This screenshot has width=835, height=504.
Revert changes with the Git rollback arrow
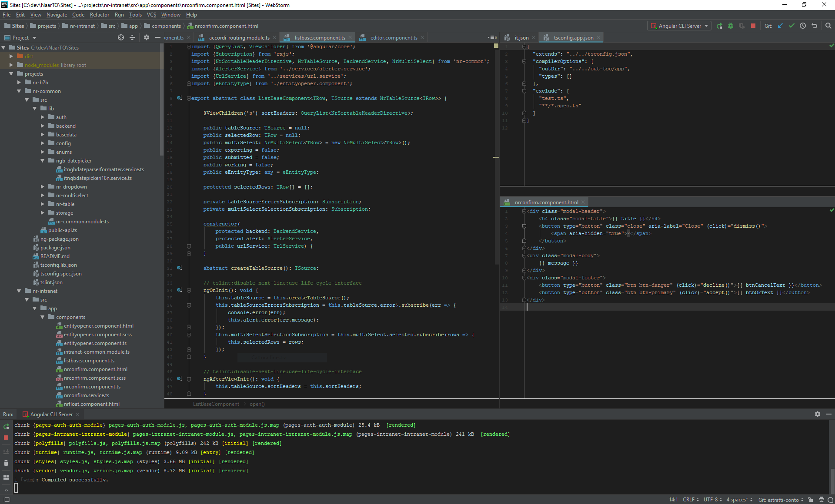[x=814, y=26]
